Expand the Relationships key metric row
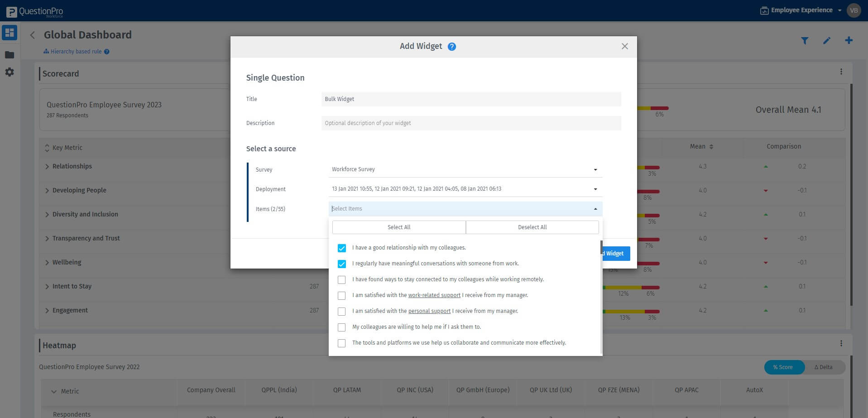The height and width of the screenshot is (418, 868). click(46, 166)
